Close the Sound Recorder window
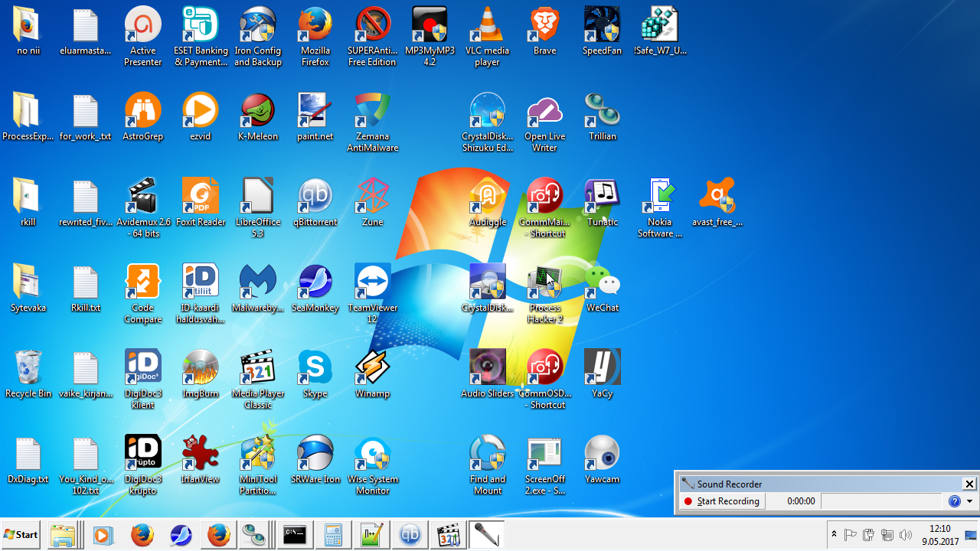Screen dimensions: 980x551 [969, 484]
